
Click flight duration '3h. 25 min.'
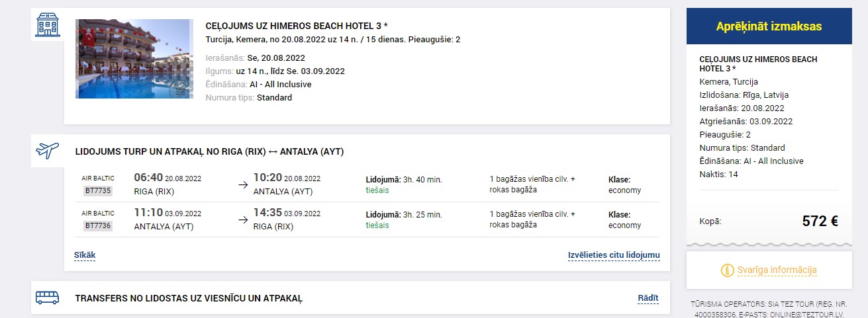[422, 214]
